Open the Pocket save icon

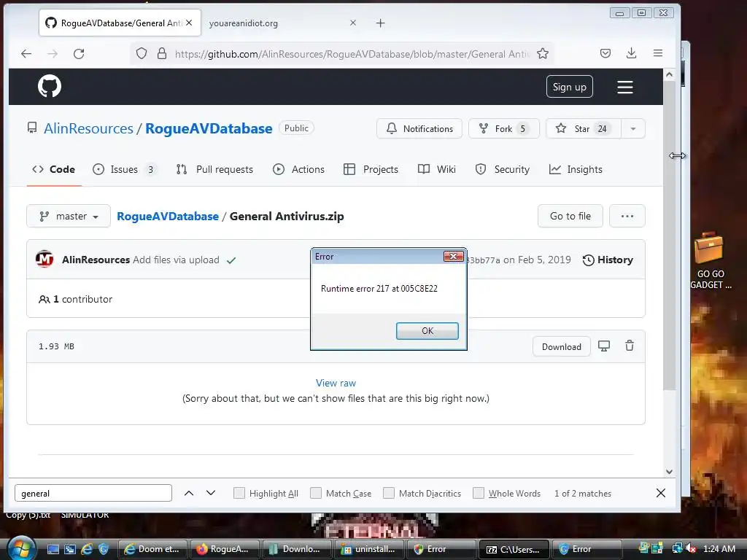pos(605,53)
